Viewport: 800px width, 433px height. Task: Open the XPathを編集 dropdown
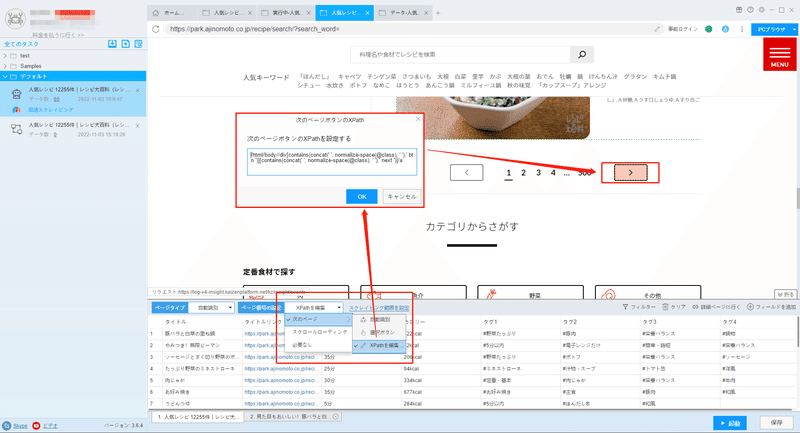pyautogui.click(x=314, y=308)
